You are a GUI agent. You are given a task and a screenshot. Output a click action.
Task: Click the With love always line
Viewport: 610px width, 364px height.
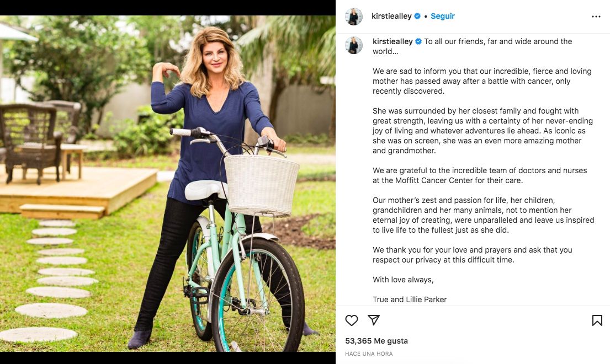(403, 279)
